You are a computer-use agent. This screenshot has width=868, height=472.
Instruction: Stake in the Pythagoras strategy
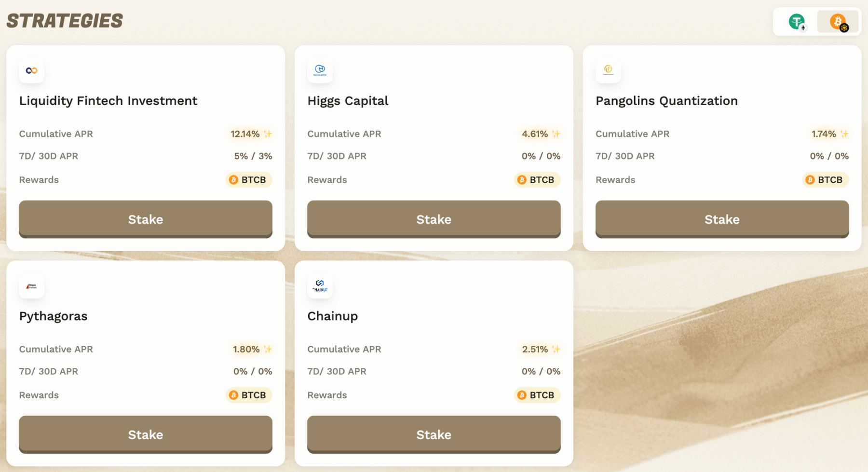[x=146, y=434]
